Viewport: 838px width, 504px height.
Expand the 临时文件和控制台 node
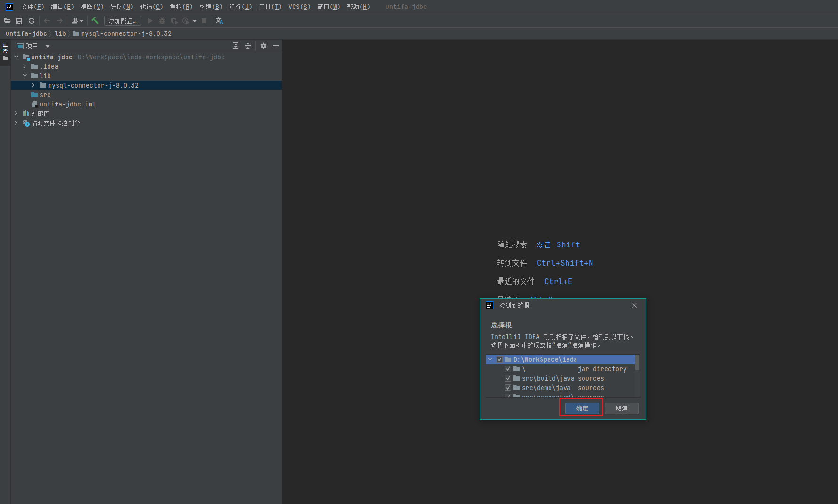[x=16, y=123]
